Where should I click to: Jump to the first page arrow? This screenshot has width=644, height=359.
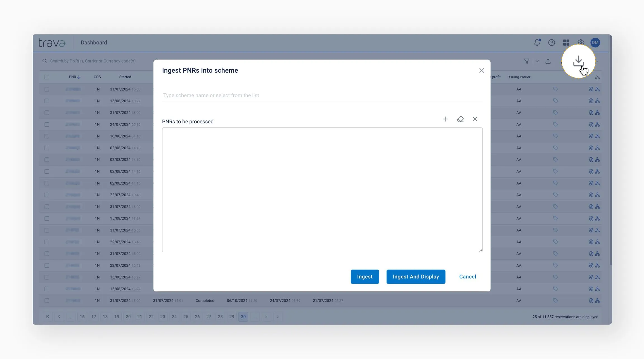point(48,317)
